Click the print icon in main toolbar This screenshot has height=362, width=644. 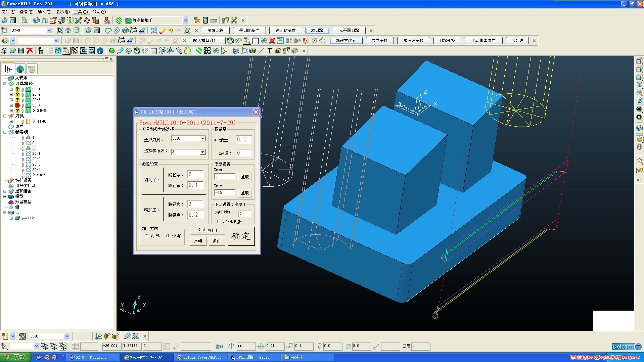(x=24, y=20)
